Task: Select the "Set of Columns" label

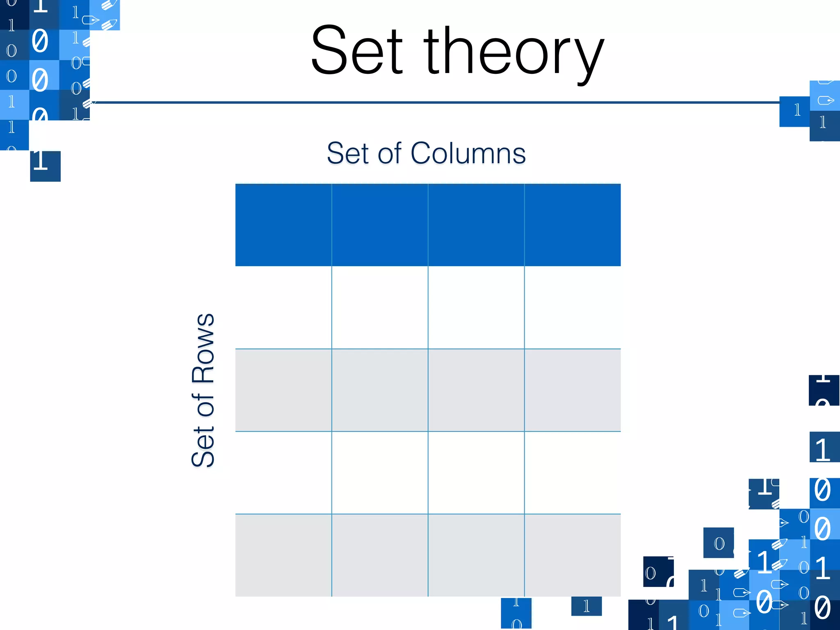Action: (426, 153)
